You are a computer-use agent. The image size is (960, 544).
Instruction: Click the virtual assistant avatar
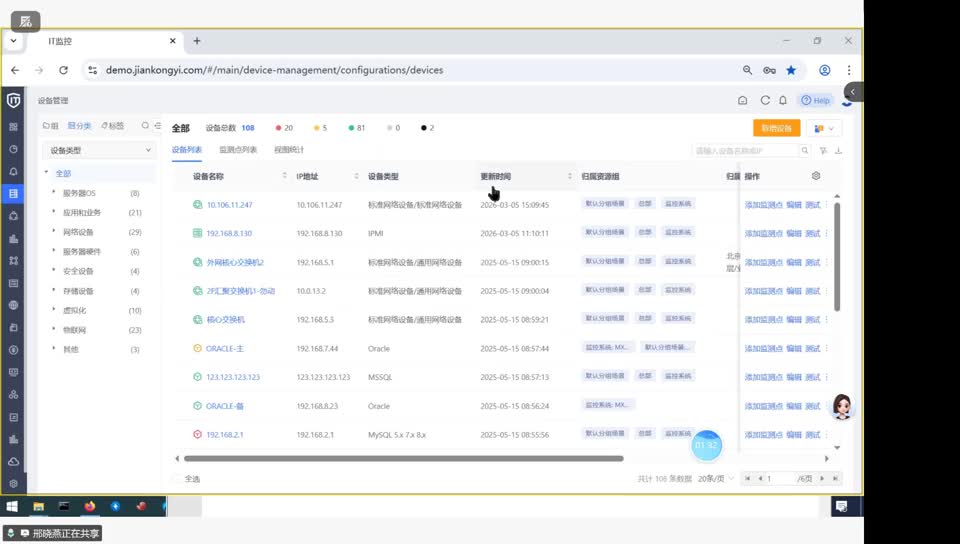tap(842, 405)
